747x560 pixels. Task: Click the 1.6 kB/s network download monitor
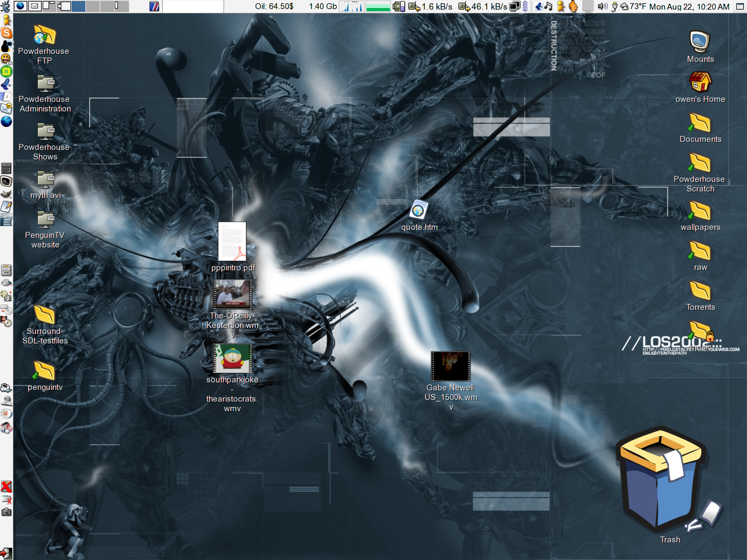click(431, 6)
